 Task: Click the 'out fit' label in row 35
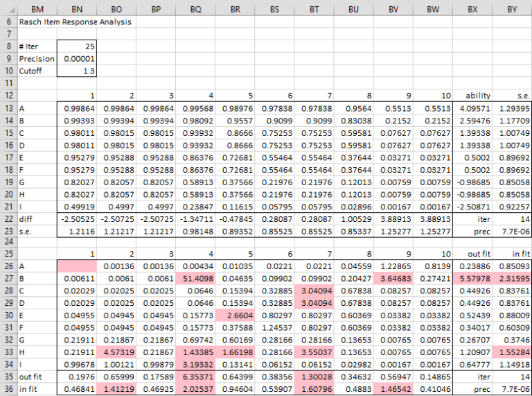pyautogui.click(x=37, y=377)
